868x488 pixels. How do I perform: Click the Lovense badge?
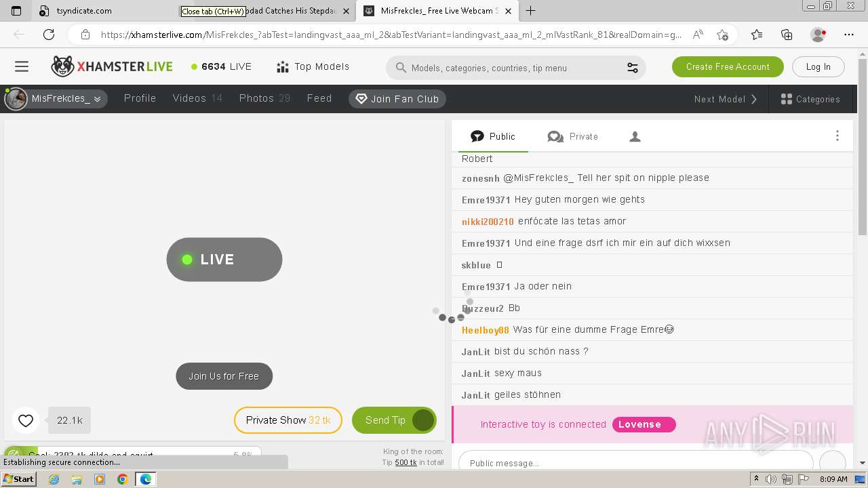click(x=644, y=424)
